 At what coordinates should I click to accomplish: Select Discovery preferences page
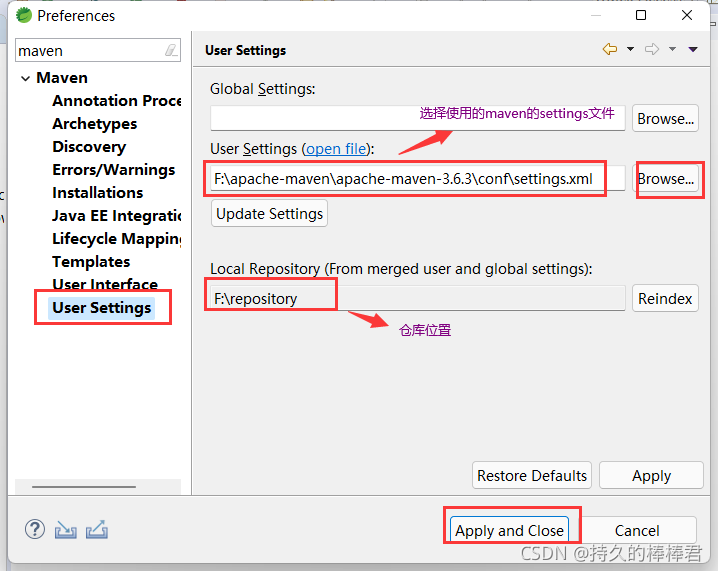(x=89, y=147)
